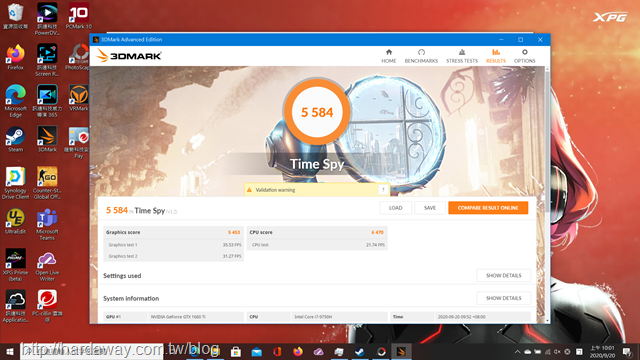Click the 3DMark logo in header
This screenshot has width=640, height=360.
click(x=129, y=56)
